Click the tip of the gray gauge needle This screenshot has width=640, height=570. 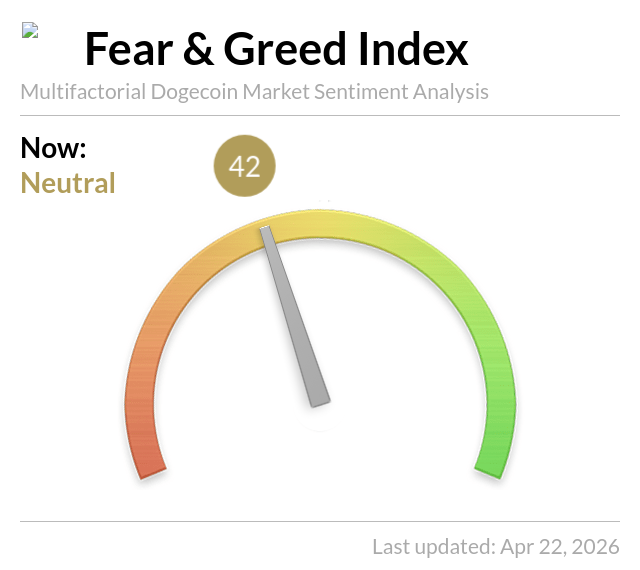pyautogui.click(x=266, y=231)
